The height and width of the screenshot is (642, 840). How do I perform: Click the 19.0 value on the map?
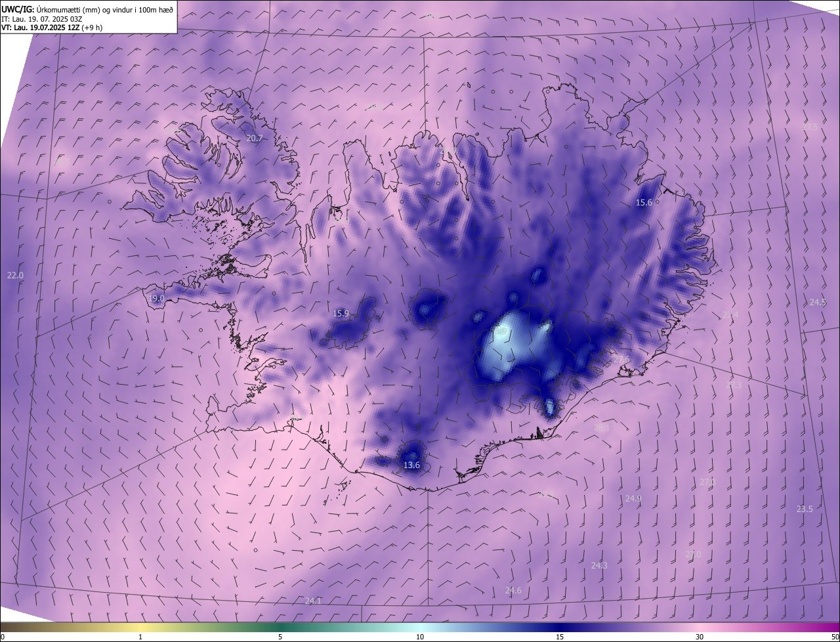click(x=156, y=298)
